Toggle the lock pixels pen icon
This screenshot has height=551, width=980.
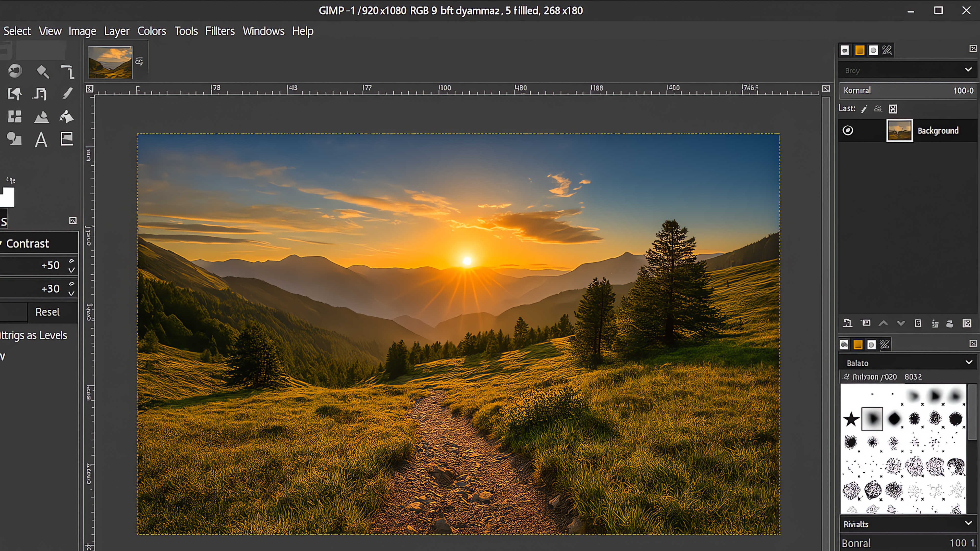864,109
